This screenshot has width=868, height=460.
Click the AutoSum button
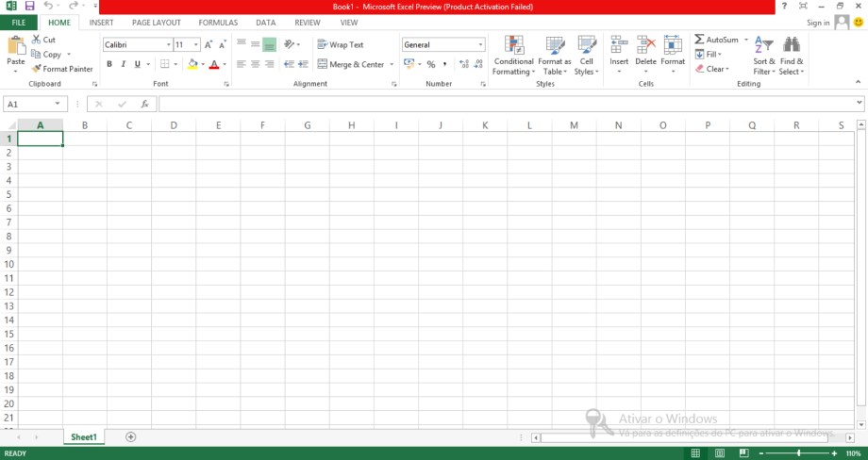716,40
